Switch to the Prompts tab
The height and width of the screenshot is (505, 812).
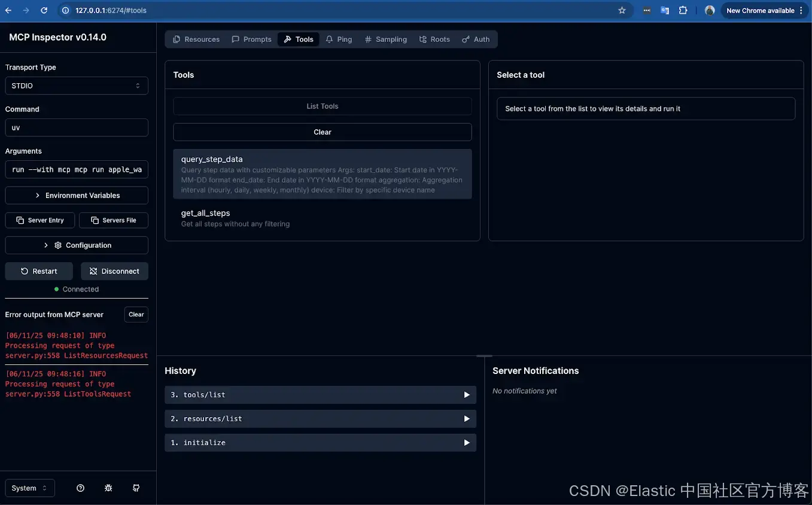(x=252, y=39)
